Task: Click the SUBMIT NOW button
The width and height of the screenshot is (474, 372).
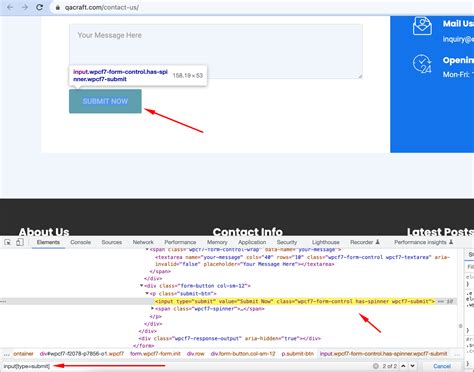Action: click(x=105, y=101)
